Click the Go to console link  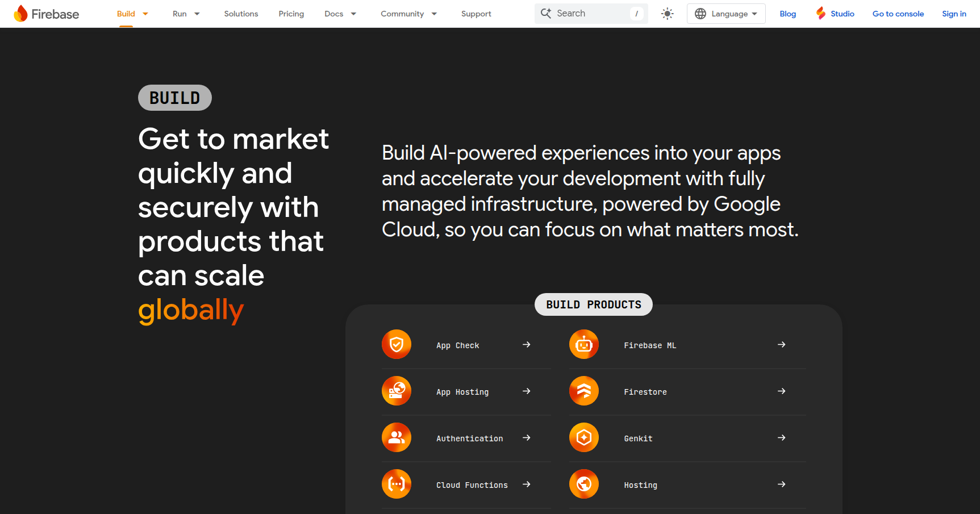coord(898,14)
